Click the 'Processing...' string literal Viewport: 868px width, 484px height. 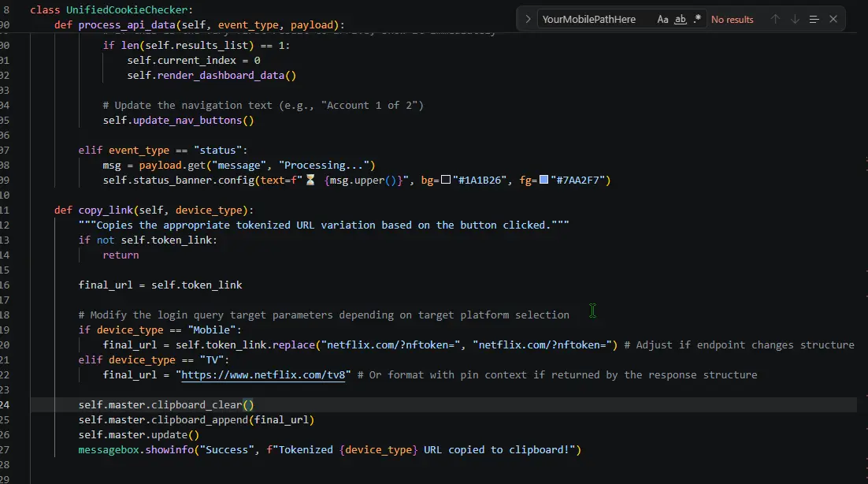[x=324, y=165]
